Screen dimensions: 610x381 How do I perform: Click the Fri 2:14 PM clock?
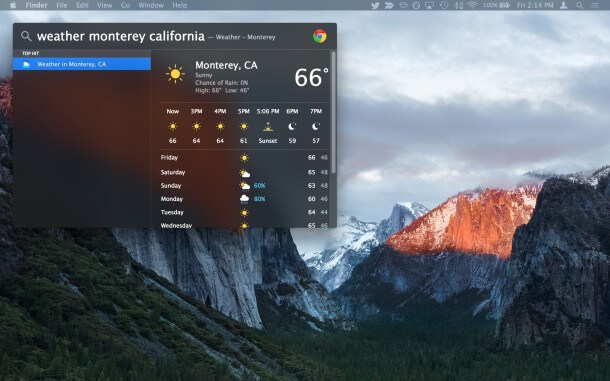(535, 5)
